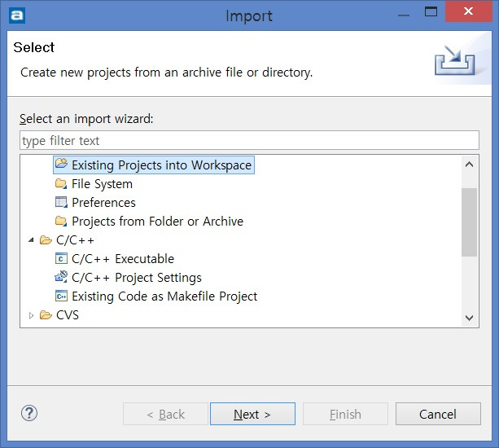The image size is (499, 448).
Task: Click the C/C++ Project Settings icon
Action: pos(61,277)
